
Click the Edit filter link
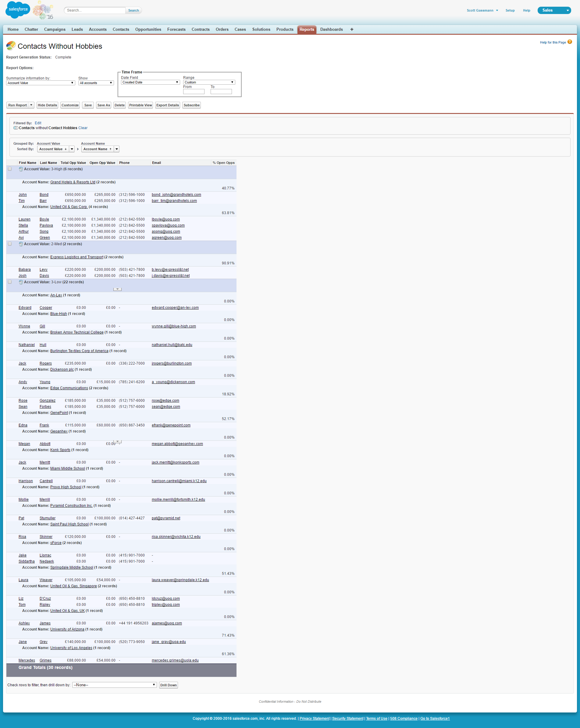pos(38,123)
